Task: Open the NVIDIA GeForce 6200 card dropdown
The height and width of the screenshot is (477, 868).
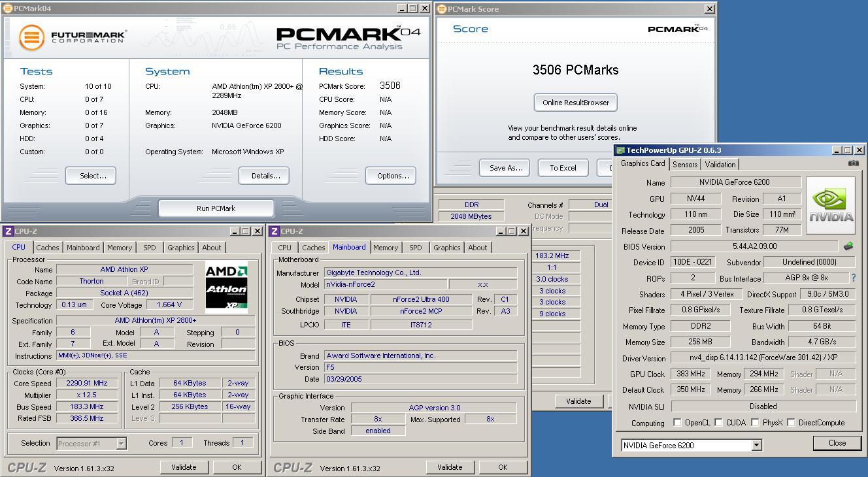Action: [x=756, y=446]
